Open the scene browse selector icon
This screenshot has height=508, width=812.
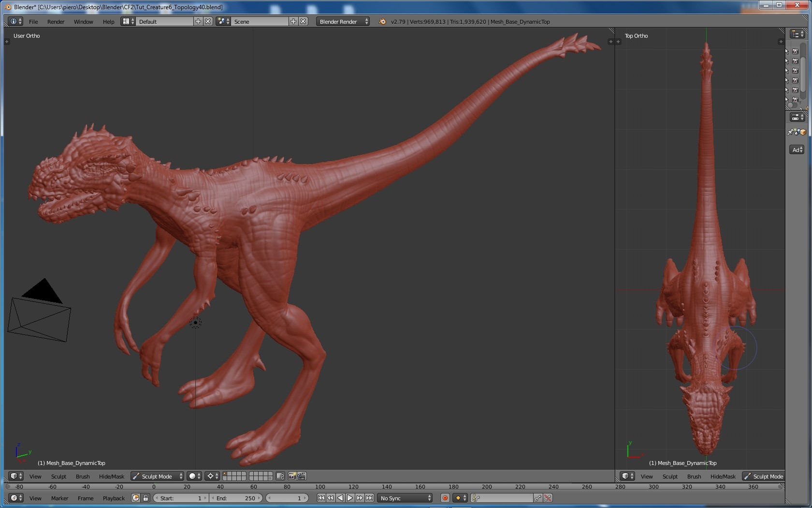pos(223,21)
